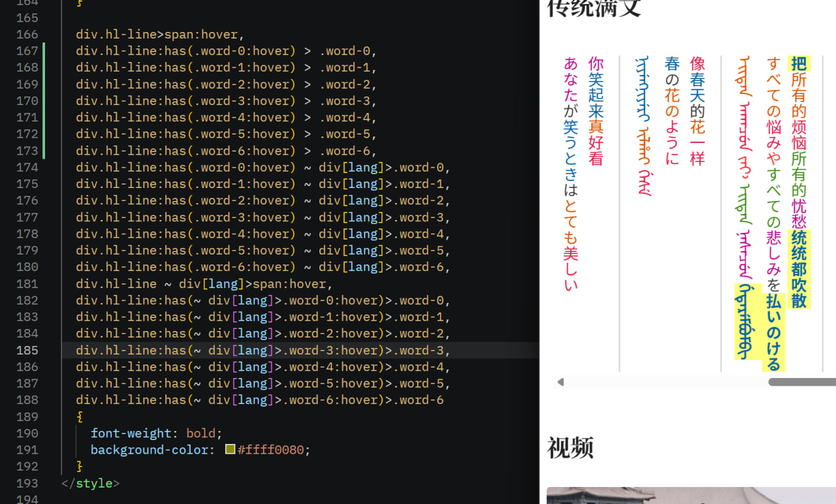Click the 视频 section heading

point(570,449)
